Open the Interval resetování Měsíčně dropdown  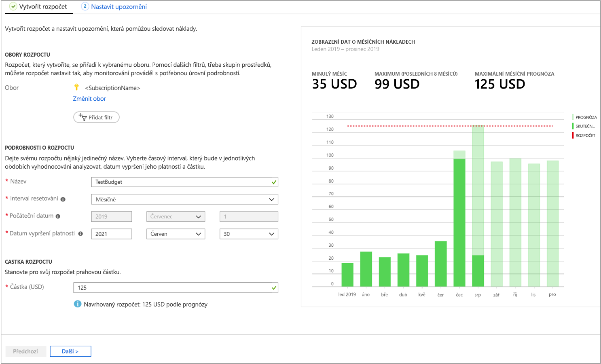click(x=184, y=199)
